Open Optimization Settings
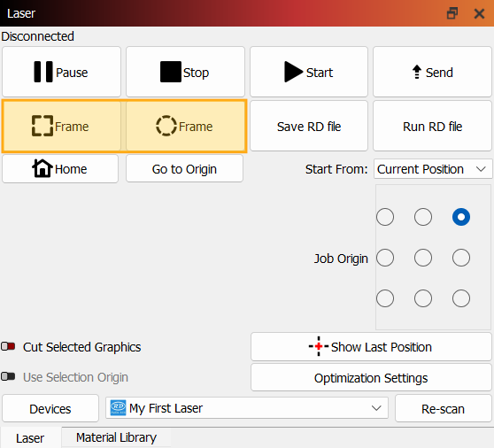This screenshot has height=448, width=494. point(371,378)
